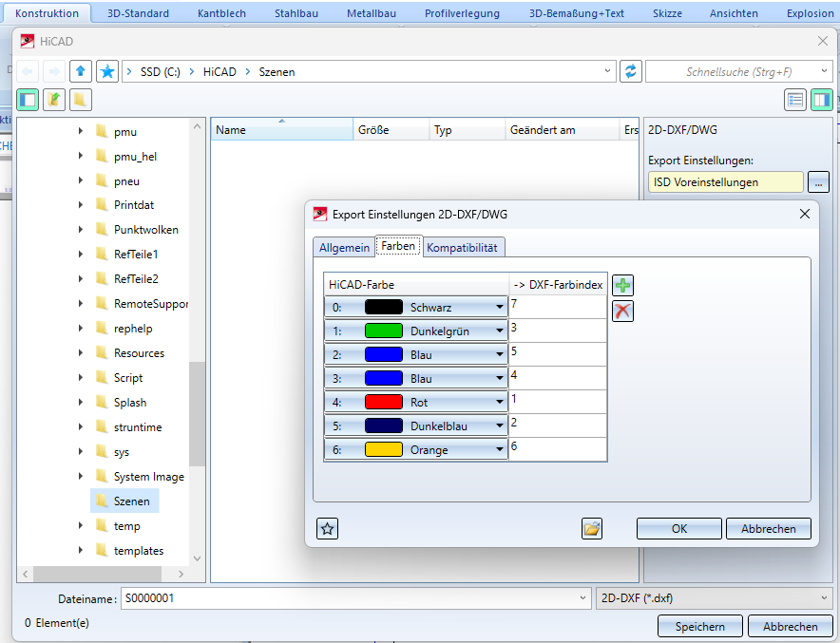Switch to details list view
Screen dimensions: 840x643
click(x=795, y=100)
